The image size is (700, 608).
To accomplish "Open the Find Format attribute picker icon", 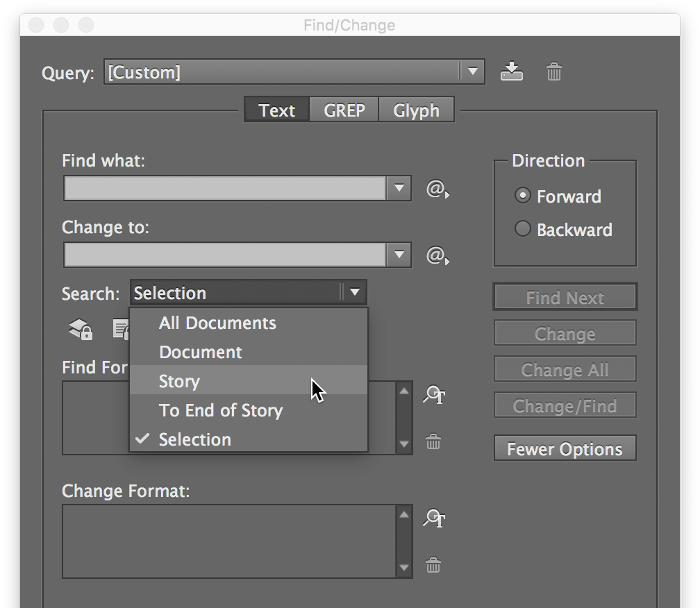I will click(x=434, y=394).
